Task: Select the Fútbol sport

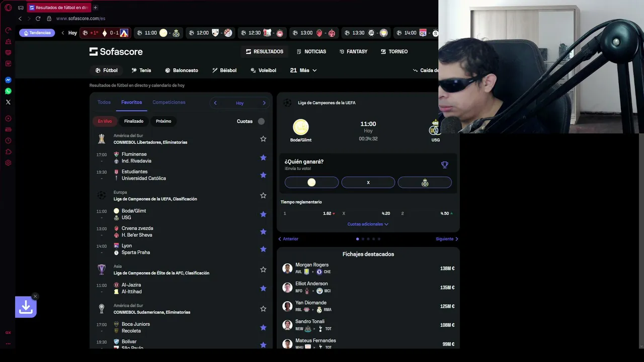Action: coord(107,70)
